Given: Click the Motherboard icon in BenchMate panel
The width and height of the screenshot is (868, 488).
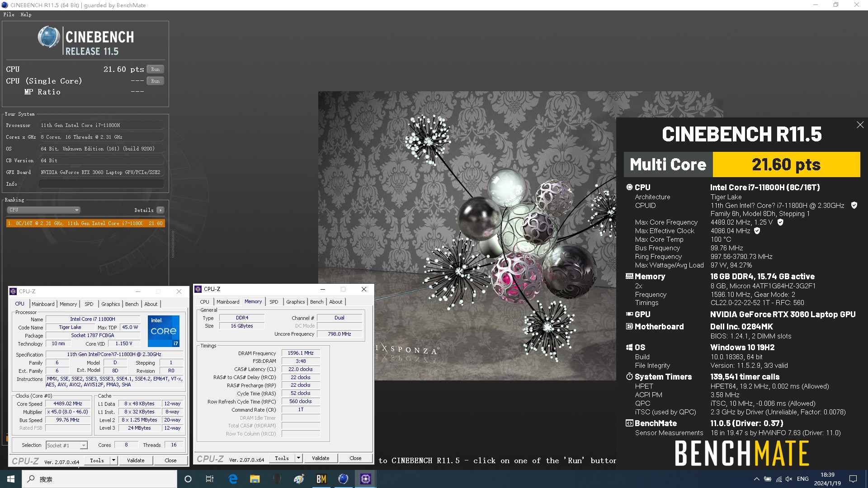Looking at the screenshot, I should coord(629,326).
